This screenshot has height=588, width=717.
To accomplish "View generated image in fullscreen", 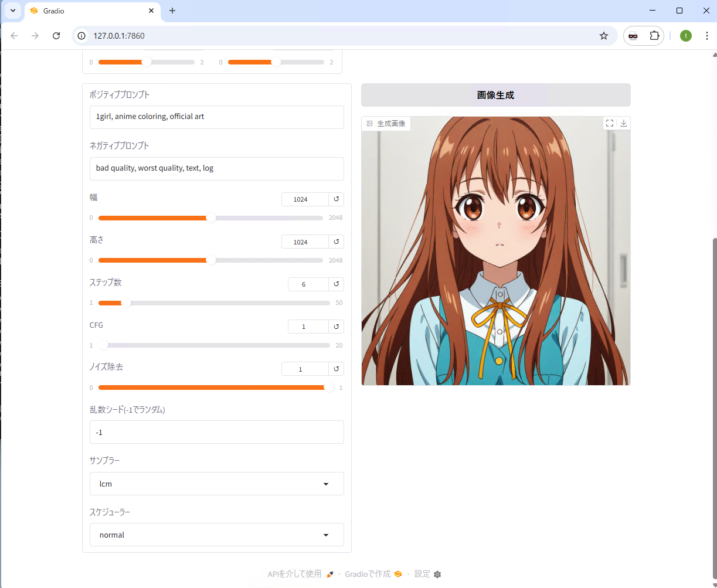I will 610,123.
